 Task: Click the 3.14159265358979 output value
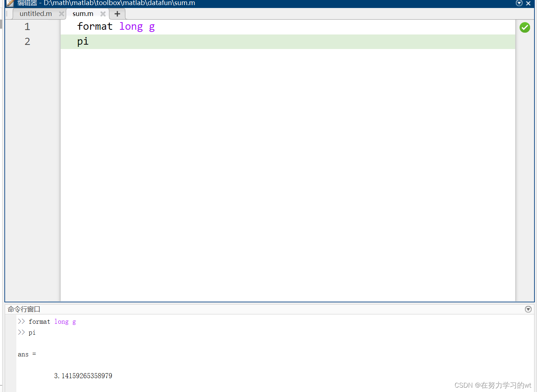tap(83, 376)
